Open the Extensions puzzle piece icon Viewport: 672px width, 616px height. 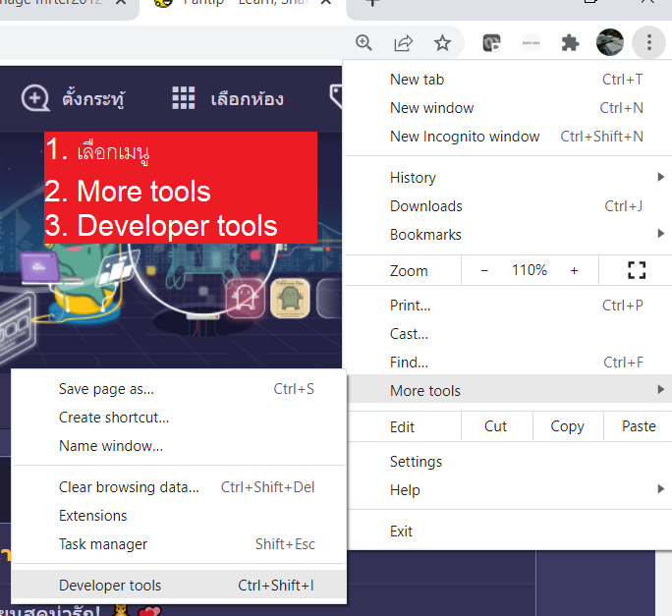[570, 42]
